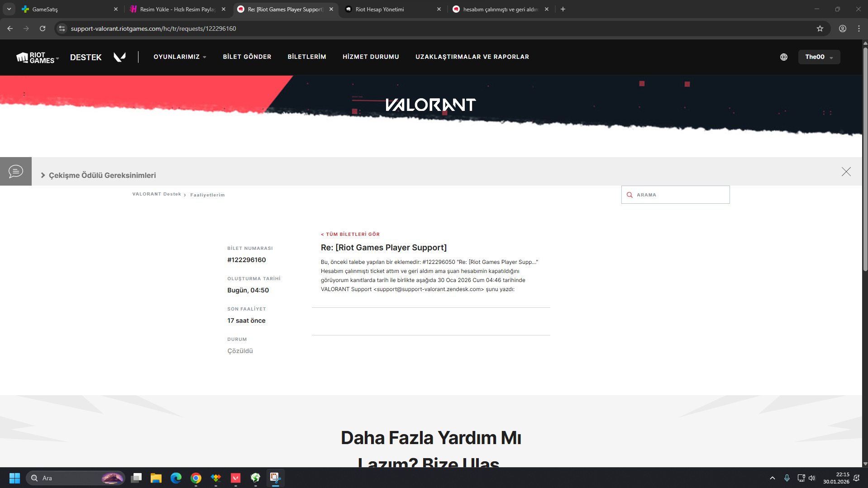This screenshot has height=488, width=868.
Task: Click the ticket title Re: [Riot Games Player Support]
Action: (384, 248)
